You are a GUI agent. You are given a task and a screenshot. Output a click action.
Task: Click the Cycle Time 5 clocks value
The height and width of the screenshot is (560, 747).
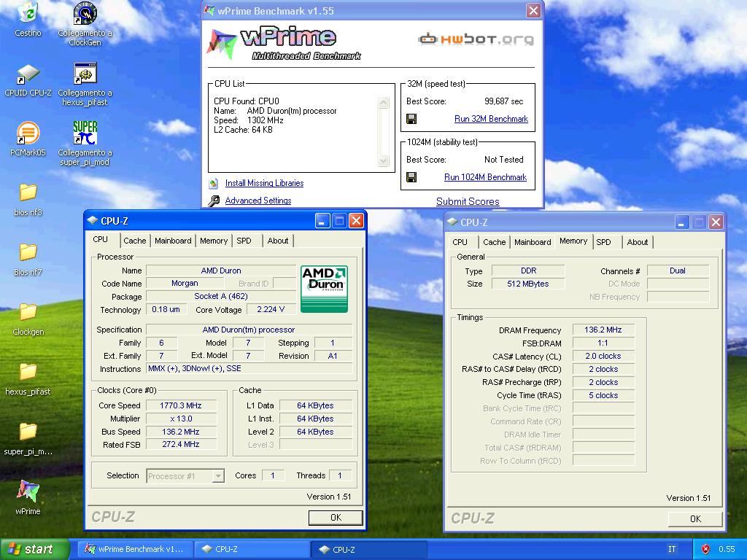point(603,396)
